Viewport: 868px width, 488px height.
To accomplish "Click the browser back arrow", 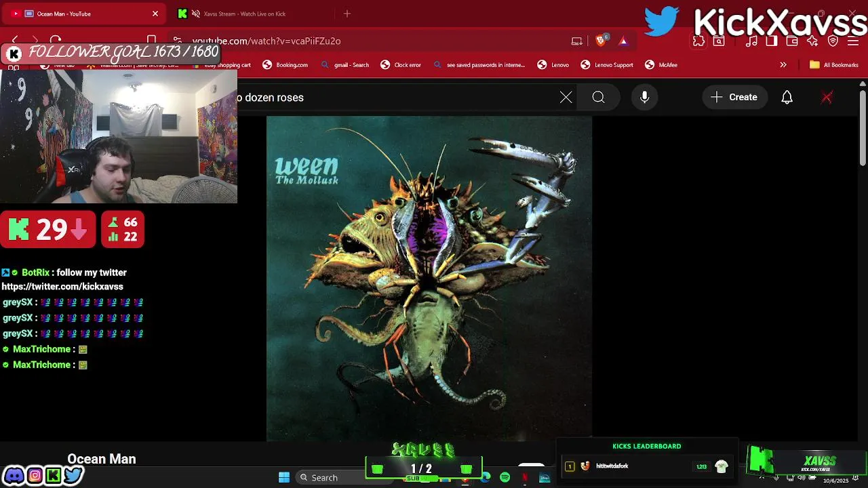I will click(x=15, y=41).
